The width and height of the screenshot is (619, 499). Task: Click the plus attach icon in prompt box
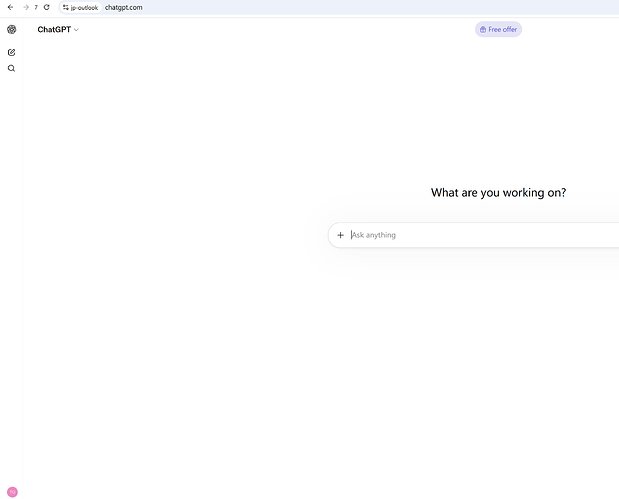click(340, 235)
